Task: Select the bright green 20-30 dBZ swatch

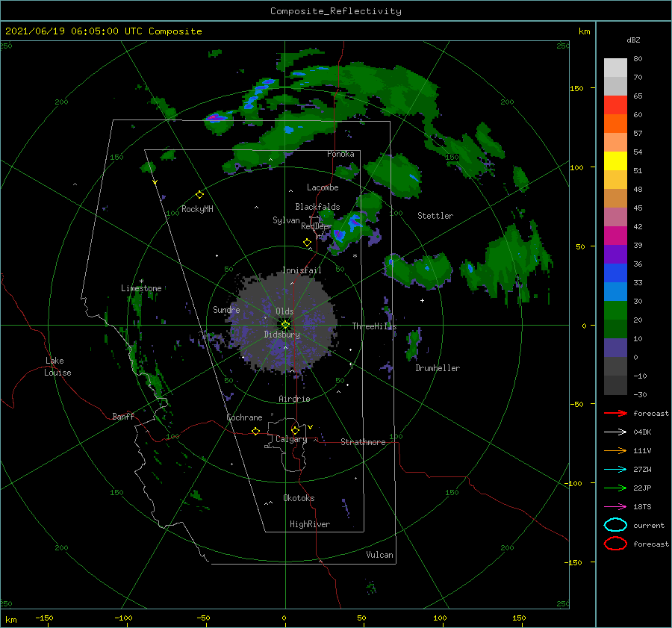Action: pos(615,311)
